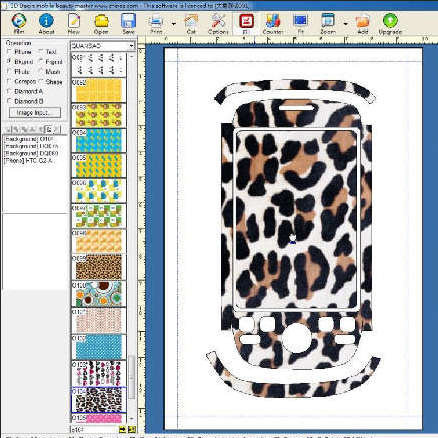Screen dimensions: 438x438
Task: Click the Image Input button
Action: click(35, 113)
